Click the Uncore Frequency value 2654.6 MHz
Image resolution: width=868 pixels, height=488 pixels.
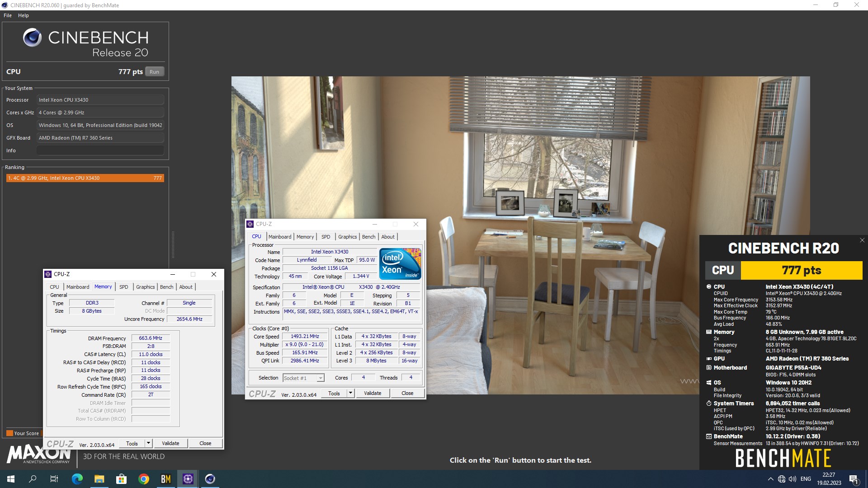189,319
